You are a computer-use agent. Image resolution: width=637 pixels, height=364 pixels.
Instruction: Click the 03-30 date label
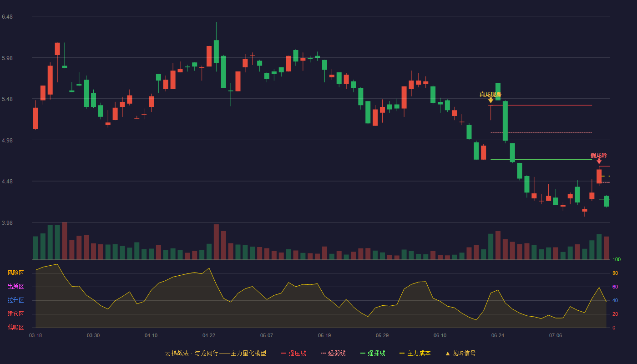click(93, 335)
